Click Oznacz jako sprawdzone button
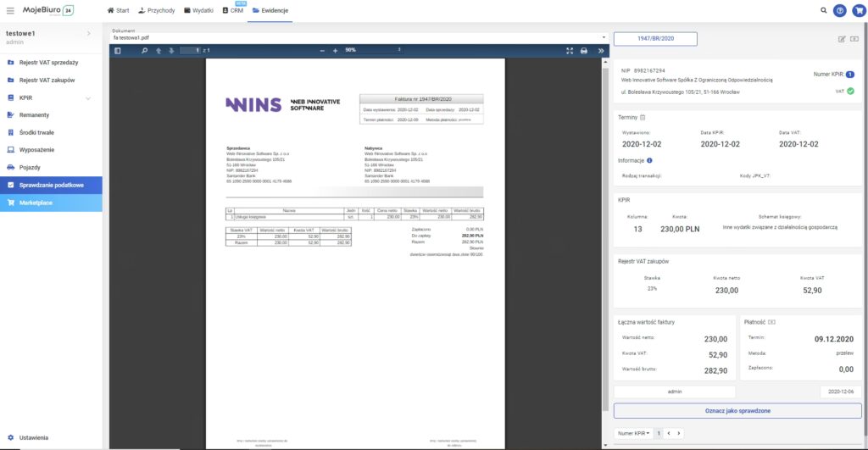Screen dimensions: 868x450 pyautogui.click(x=737, y=410)
